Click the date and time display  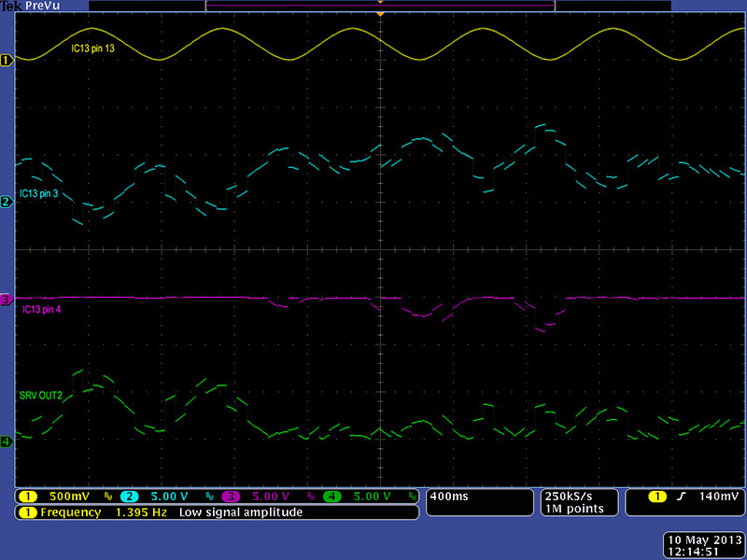click(x=702, y=545)
